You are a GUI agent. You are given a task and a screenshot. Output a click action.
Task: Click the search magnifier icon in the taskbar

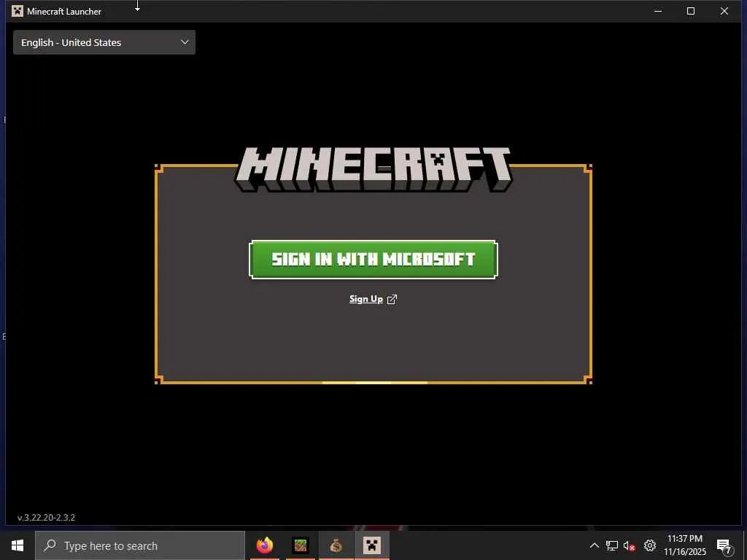50,545
